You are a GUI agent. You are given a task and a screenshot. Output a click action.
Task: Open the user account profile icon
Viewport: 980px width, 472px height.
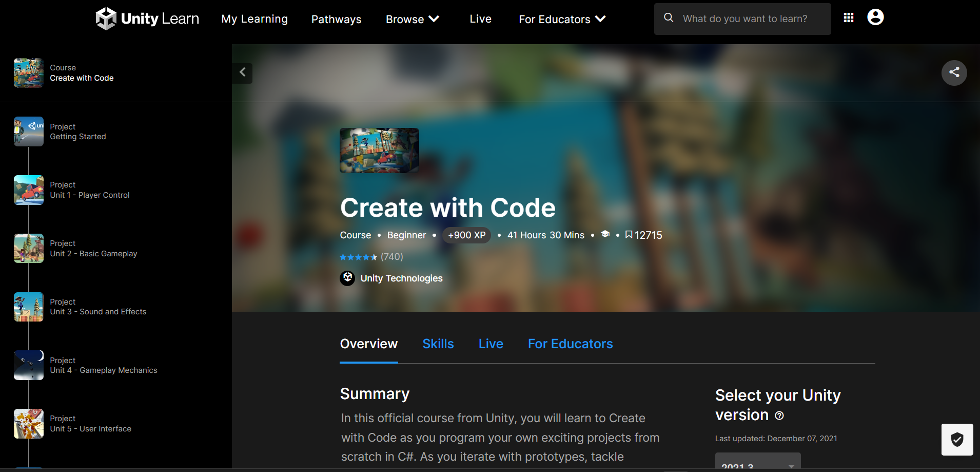click(x=875, y=17)
